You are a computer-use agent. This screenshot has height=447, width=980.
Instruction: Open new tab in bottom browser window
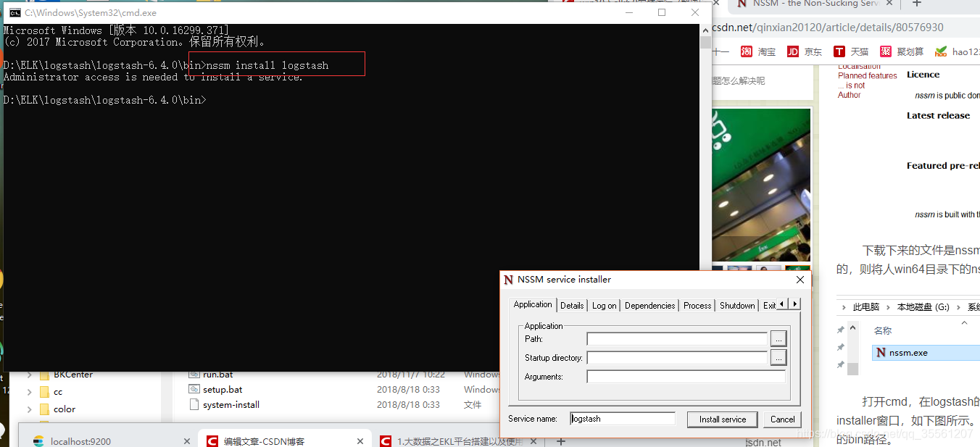click(560, 441)
